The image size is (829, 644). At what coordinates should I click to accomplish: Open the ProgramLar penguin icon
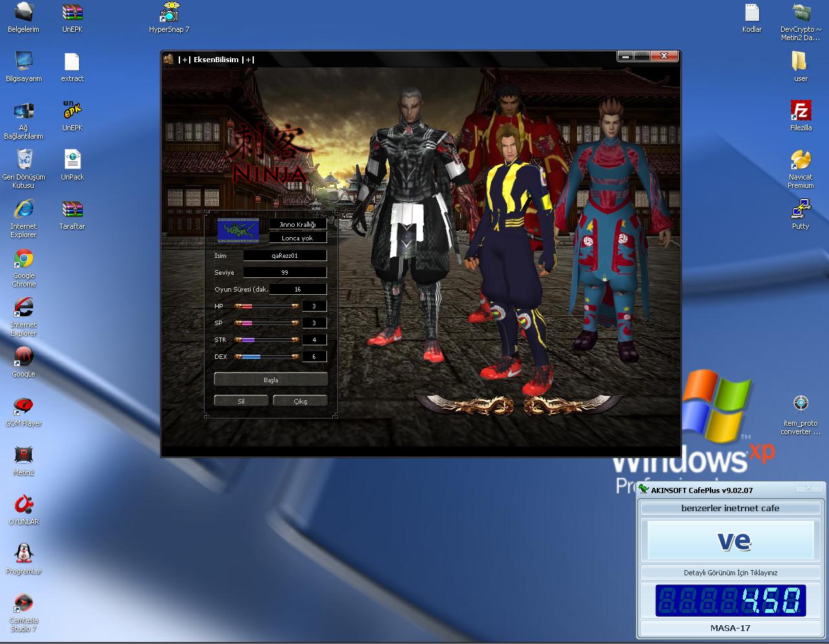coord(23,559)
